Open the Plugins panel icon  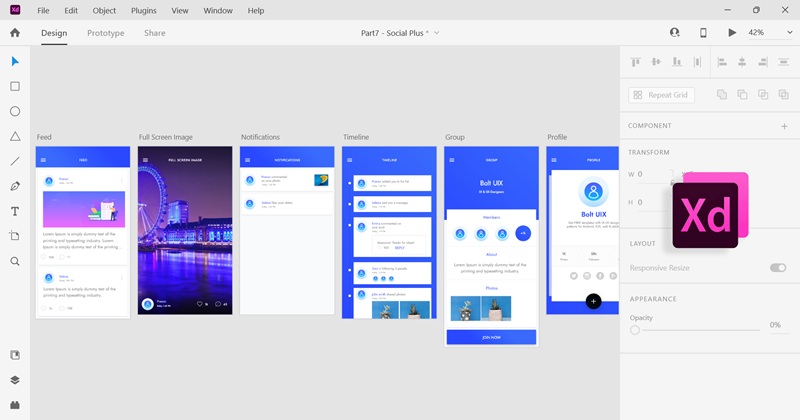[15, 405]
